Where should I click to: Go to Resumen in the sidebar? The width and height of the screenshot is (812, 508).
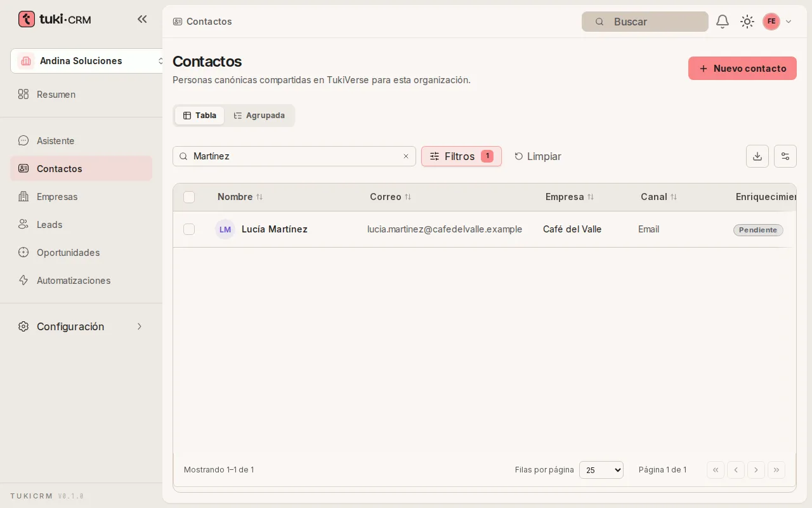pos(81,95)
